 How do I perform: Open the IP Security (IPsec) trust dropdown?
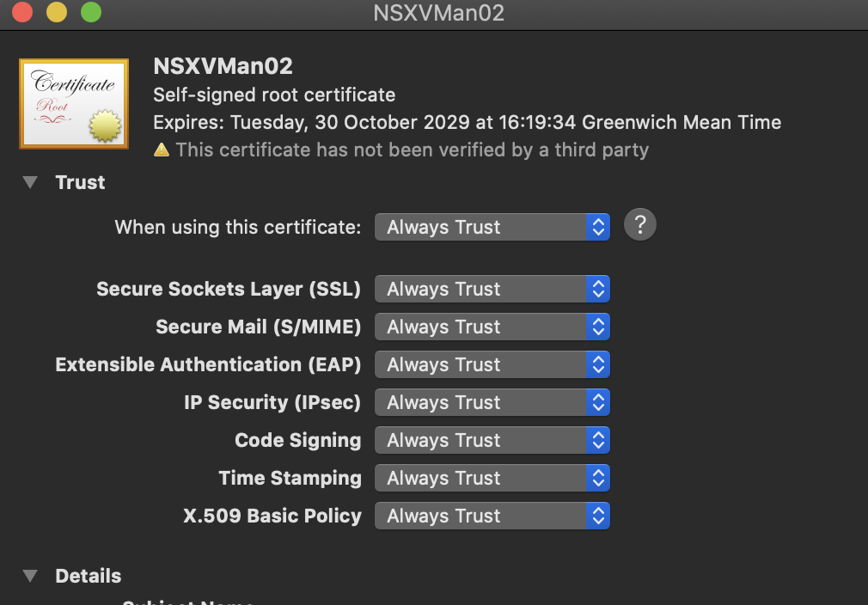click(492, 402)
